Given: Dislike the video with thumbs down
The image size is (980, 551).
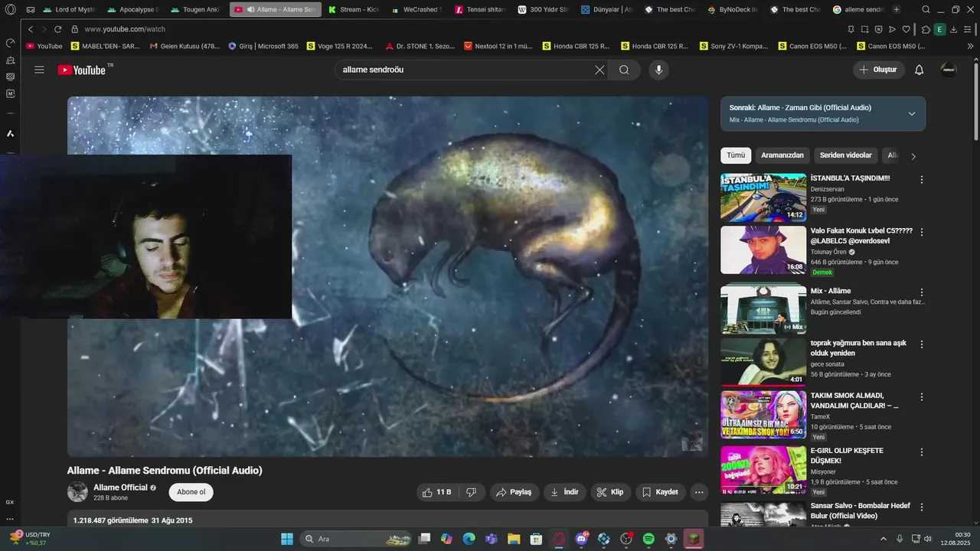Looking at the screenshot, I should [x=472, y=492].
